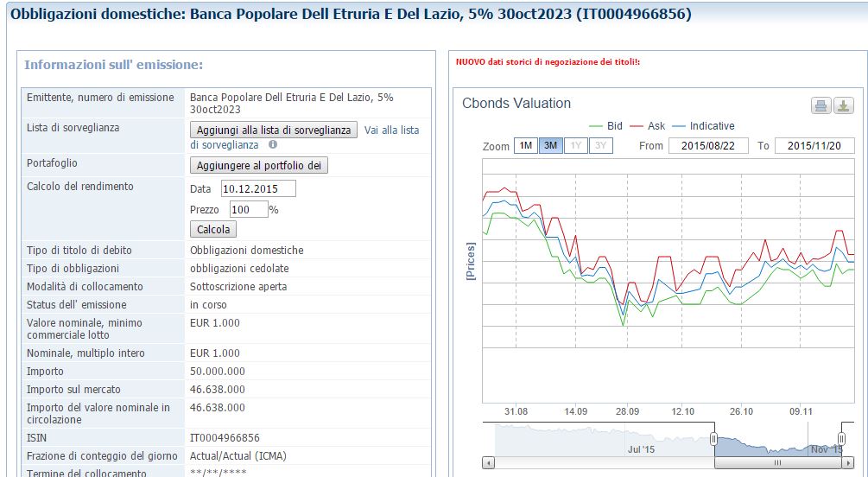Viewport: 868px width, 477px height.
Task: Click the 'Jul '15' navigator label
Action: click(x=641, y=449)
